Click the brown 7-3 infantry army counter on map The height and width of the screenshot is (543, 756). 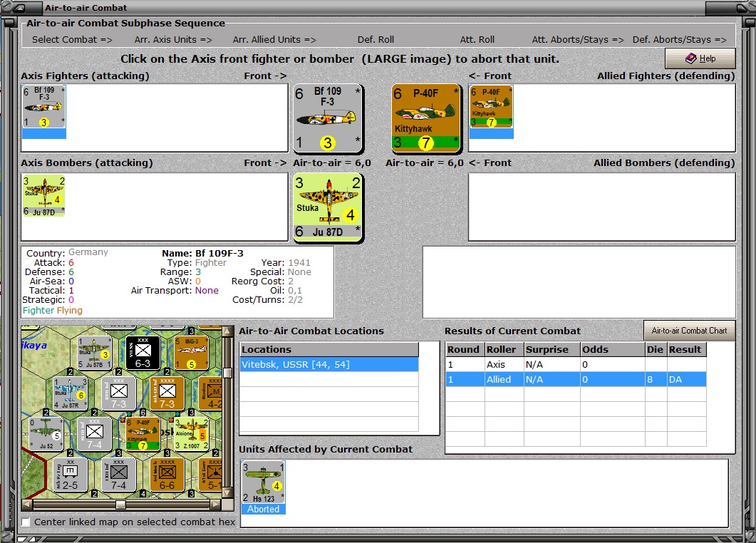click(x=167, y=393)
